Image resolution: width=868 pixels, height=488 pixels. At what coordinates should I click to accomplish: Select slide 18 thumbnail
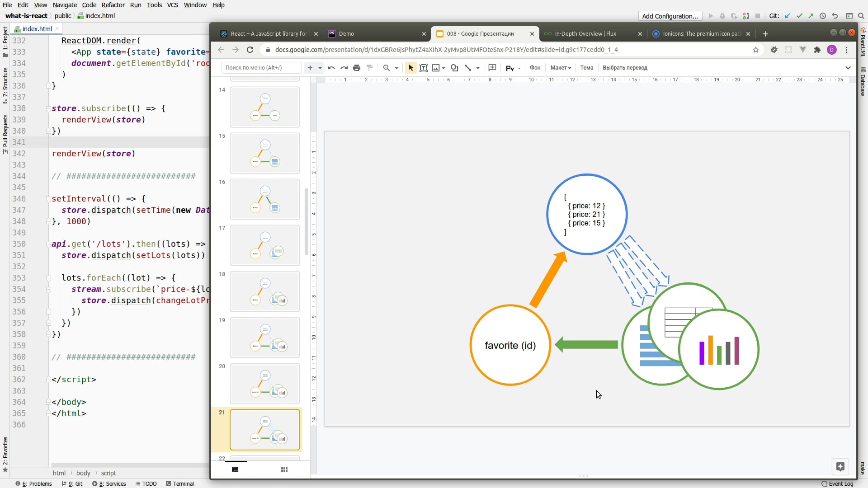265,291
